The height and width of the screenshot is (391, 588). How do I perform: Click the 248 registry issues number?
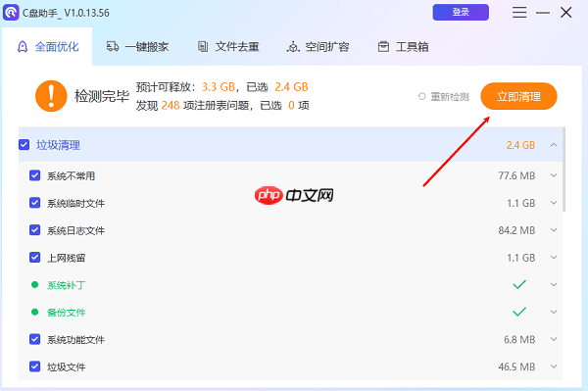[171, 105]
